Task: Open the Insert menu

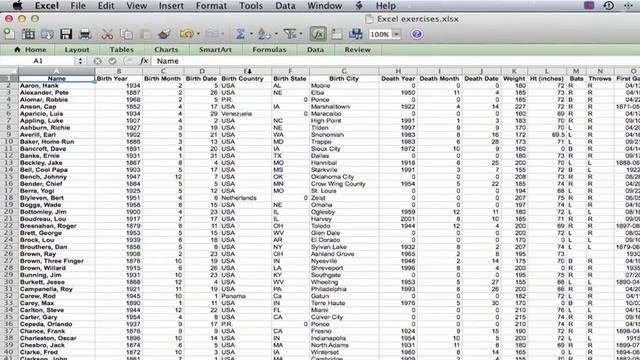Action: click(x=171, y=6)
